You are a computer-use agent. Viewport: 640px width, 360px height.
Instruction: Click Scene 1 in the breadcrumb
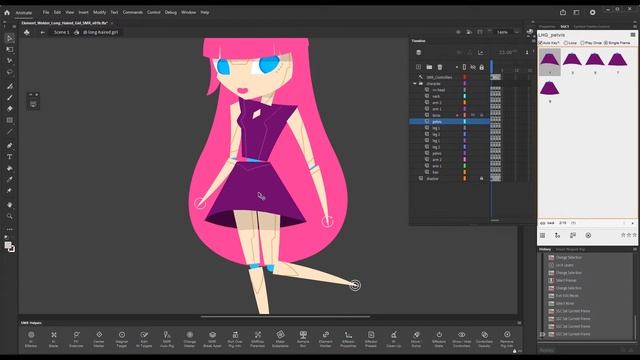[x=62, y=32]
